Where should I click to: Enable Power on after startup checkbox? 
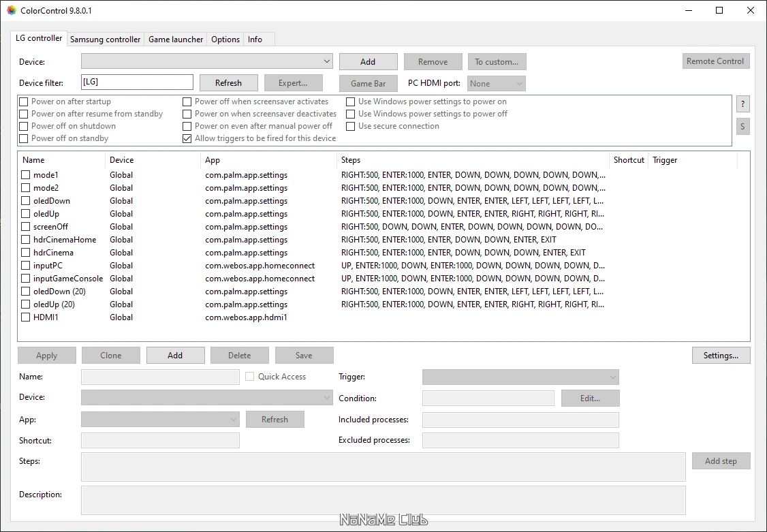(23, 101)
